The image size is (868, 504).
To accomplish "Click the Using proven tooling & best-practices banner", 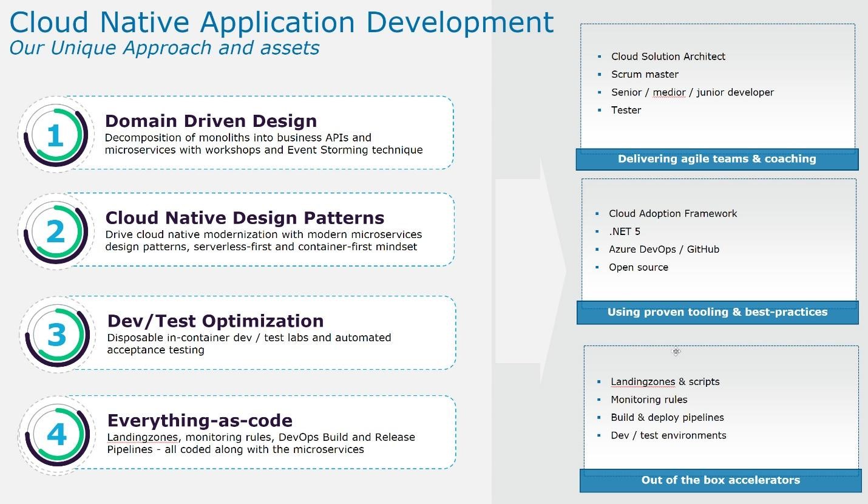I will (x=717, y=312).
